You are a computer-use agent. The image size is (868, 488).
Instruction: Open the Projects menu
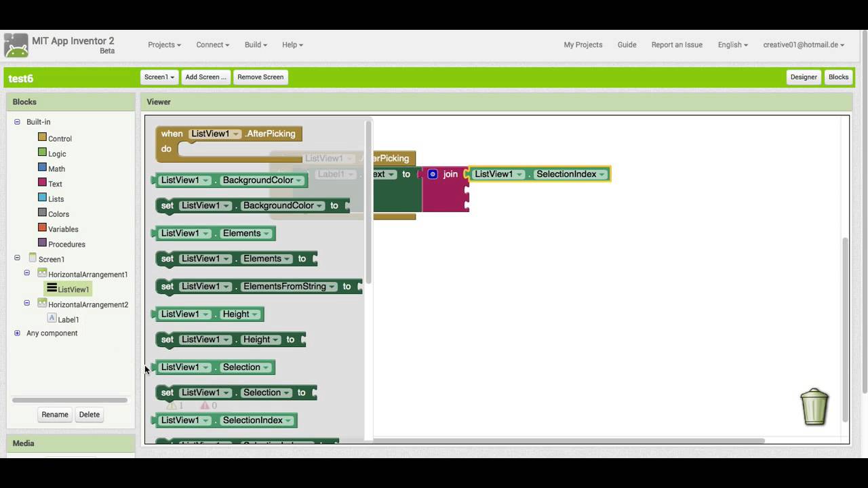point(164,45)
